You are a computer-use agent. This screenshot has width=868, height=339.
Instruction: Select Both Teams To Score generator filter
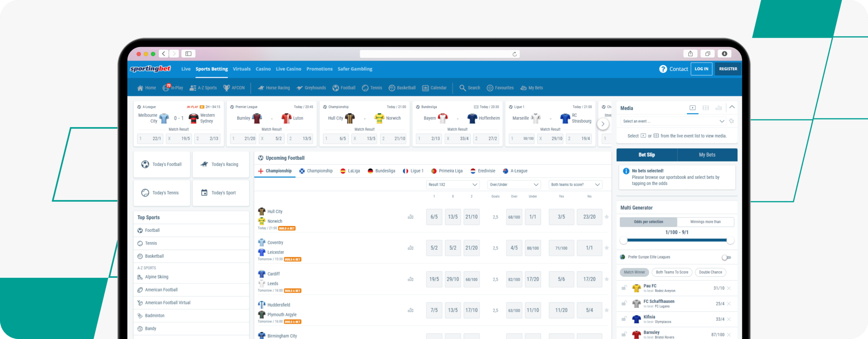tap(672, 272)
